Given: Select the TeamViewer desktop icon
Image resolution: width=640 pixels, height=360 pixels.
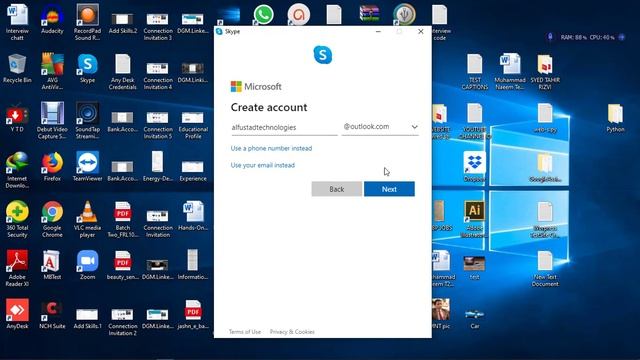Looking at the screenshot, I should [x=87, y=167].
